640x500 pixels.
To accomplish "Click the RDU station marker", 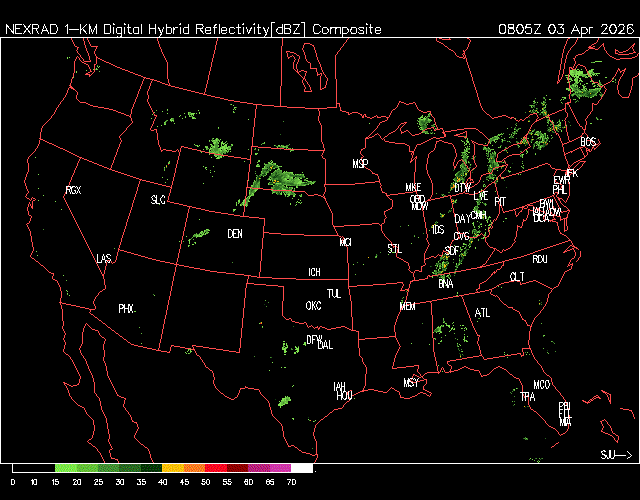I will (540, 259).
